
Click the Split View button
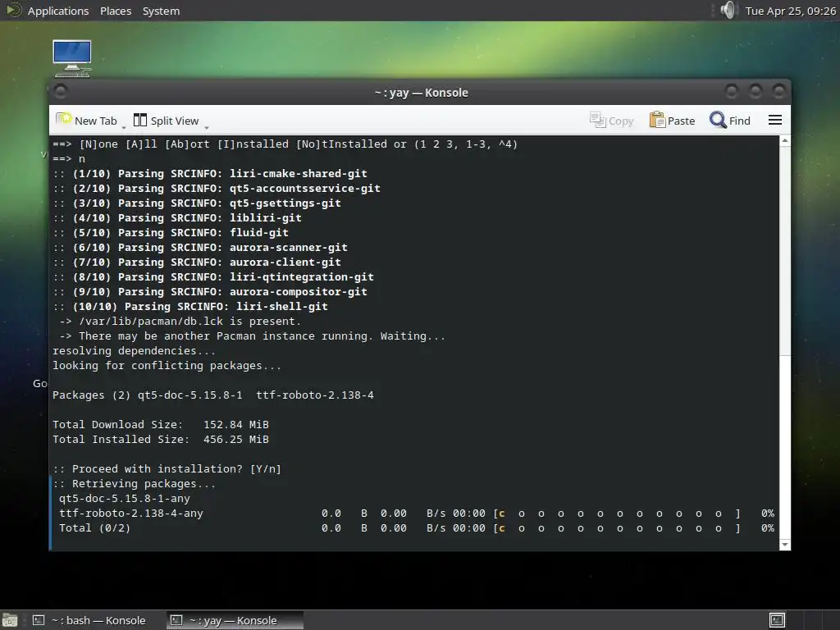point(166,121)
